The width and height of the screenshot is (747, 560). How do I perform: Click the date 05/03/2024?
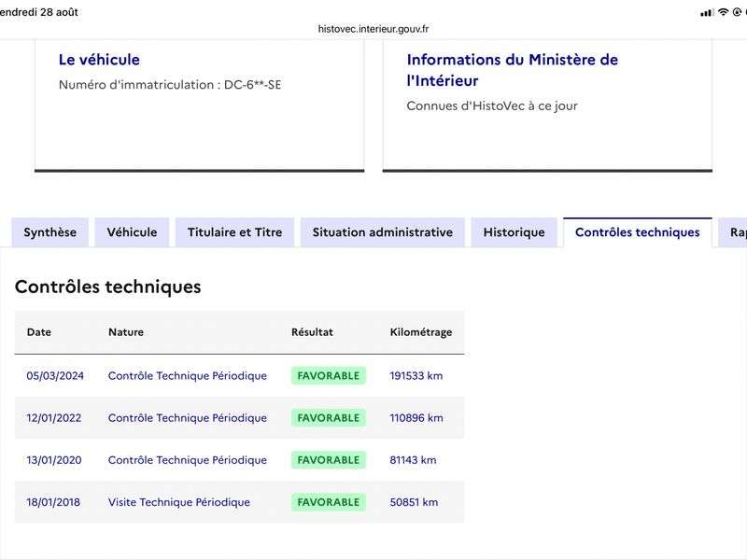click(55, 376)
